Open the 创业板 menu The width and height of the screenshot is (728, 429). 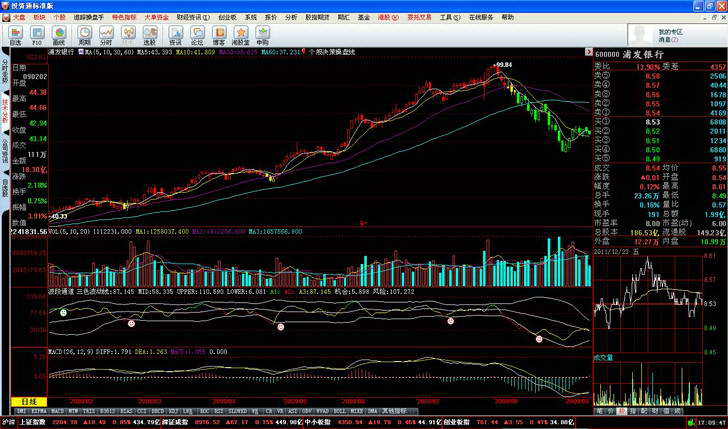[x=228, y=17]
